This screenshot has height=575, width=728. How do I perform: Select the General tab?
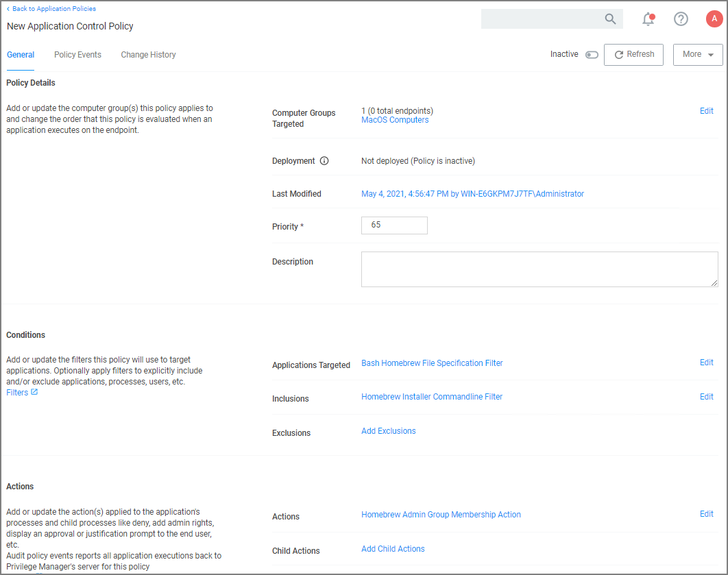point(21,55)
